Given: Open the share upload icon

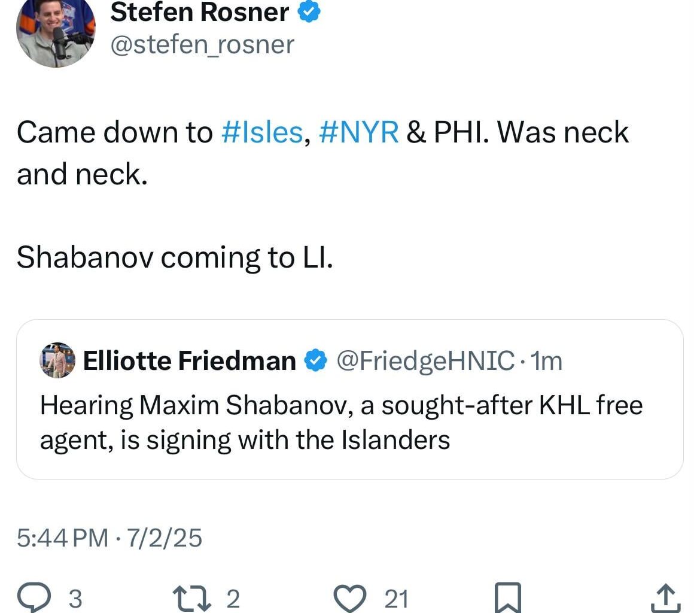Looking at the screenshot, I should coord(666,596).
